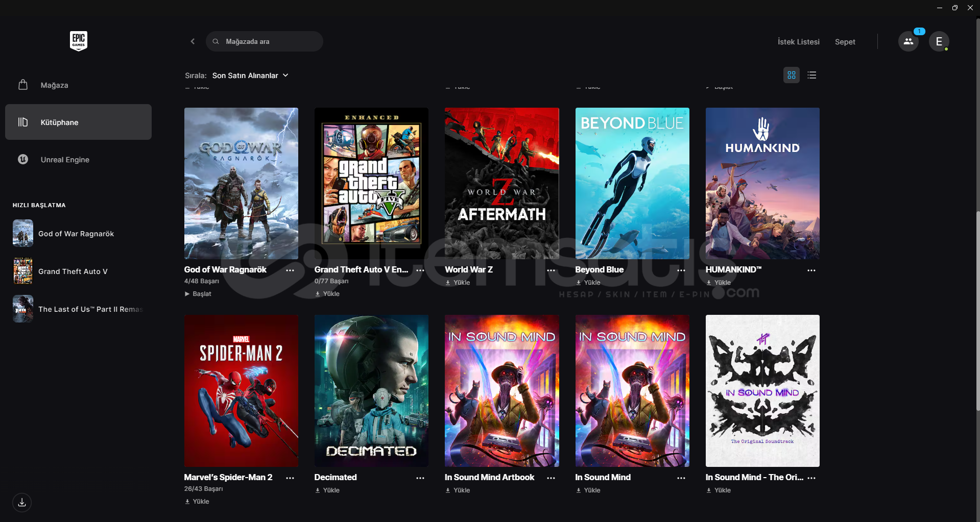Open three-dot menu for God of War Ragnarök

click(x=290, y=270)
